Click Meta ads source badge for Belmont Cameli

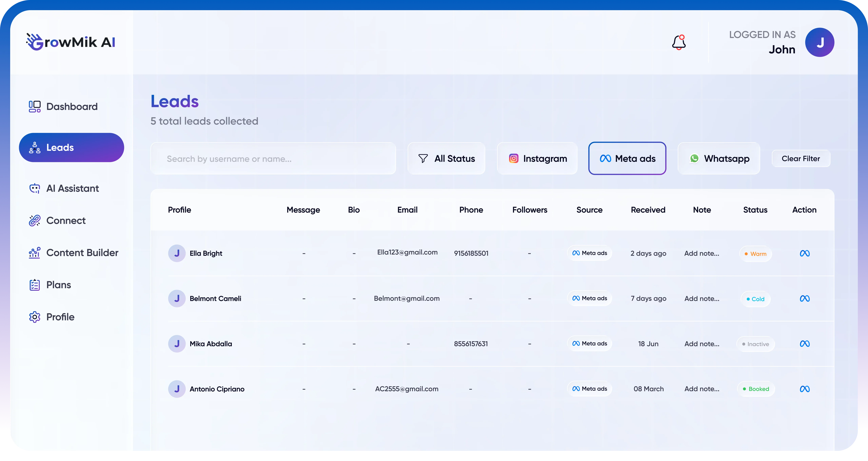pyautogui.click(x=589, y=298)
